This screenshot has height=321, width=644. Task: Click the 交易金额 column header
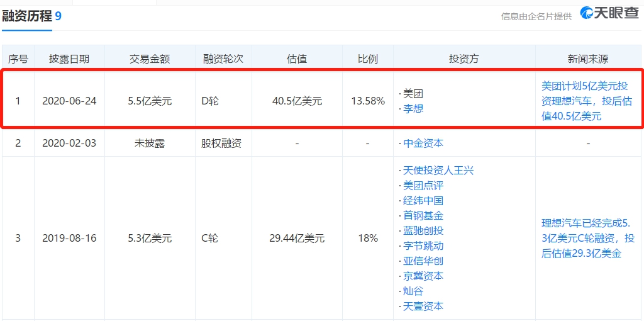point(150,59)
